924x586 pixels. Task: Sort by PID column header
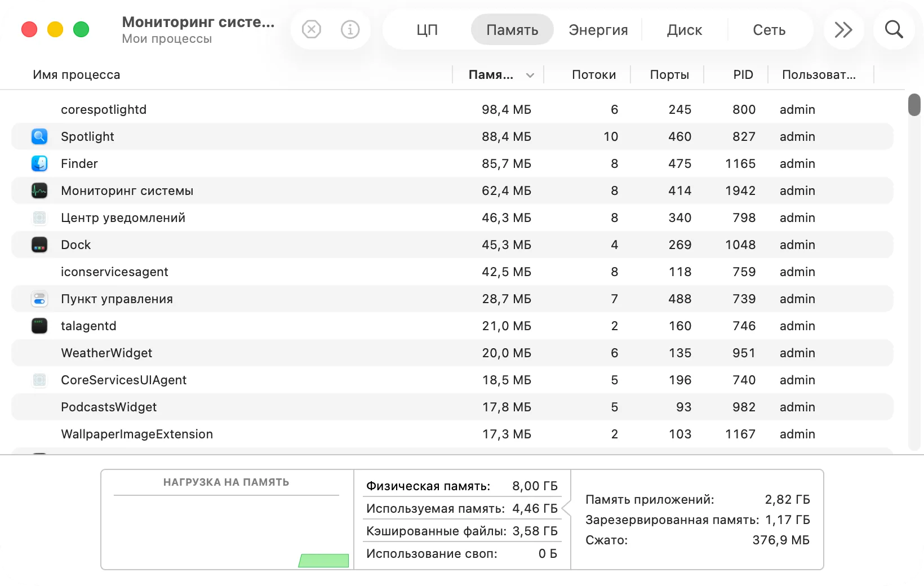tap(743, 75)
